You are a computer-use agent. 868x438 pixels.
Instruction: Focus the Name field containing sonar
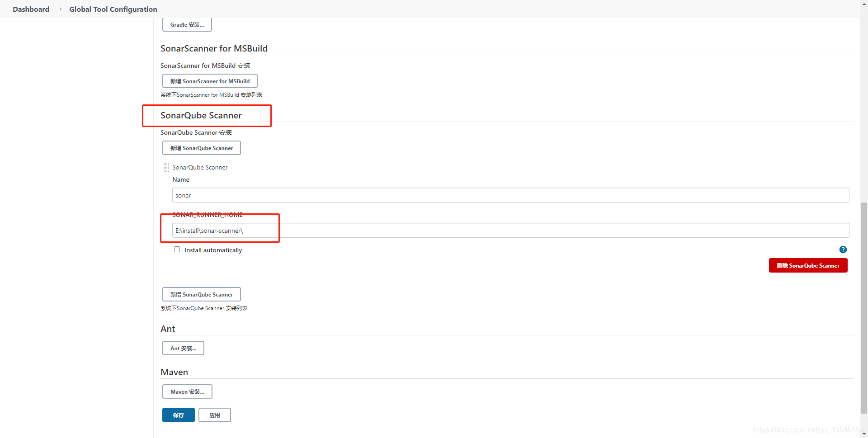(x=510, y=195)
